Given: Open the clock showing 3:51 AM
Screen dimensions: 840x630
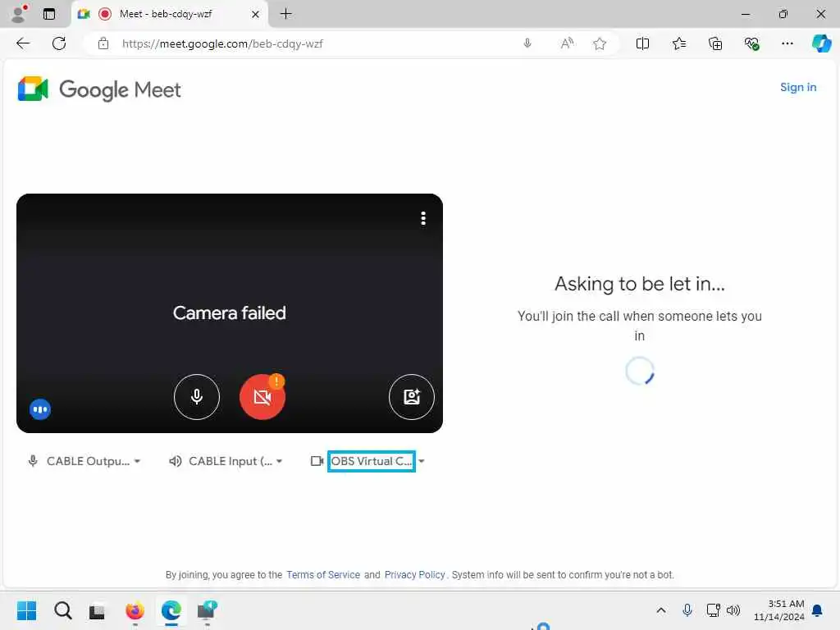Looking at the screenshot, I should (x=778, y=610).
